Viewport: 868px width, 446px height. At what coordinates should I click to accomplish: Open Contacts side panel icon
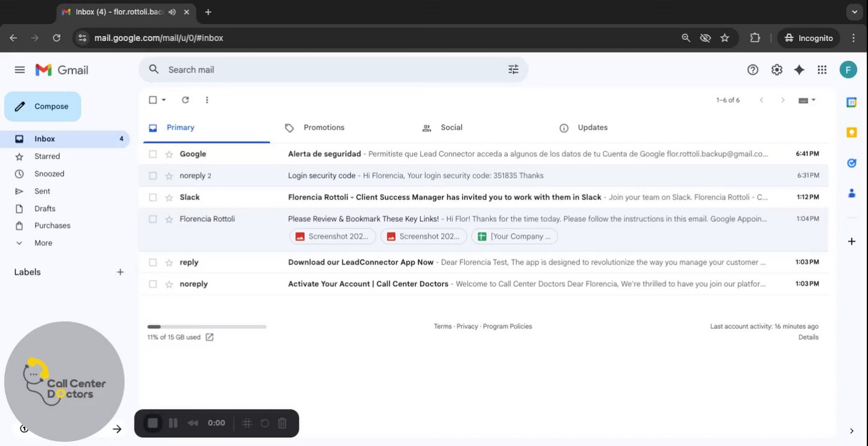pos(851,193)
